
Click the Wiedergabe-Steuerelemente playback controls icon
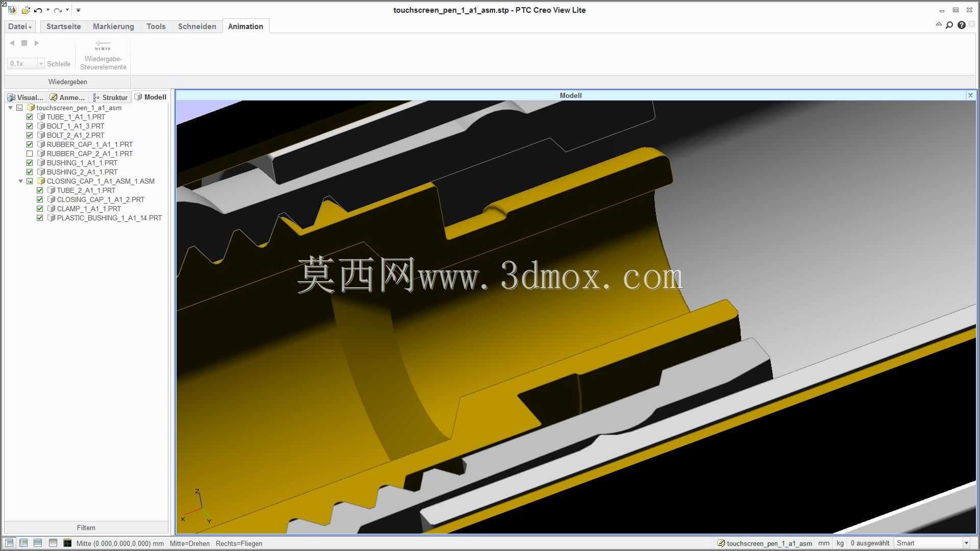click(103, 46)
